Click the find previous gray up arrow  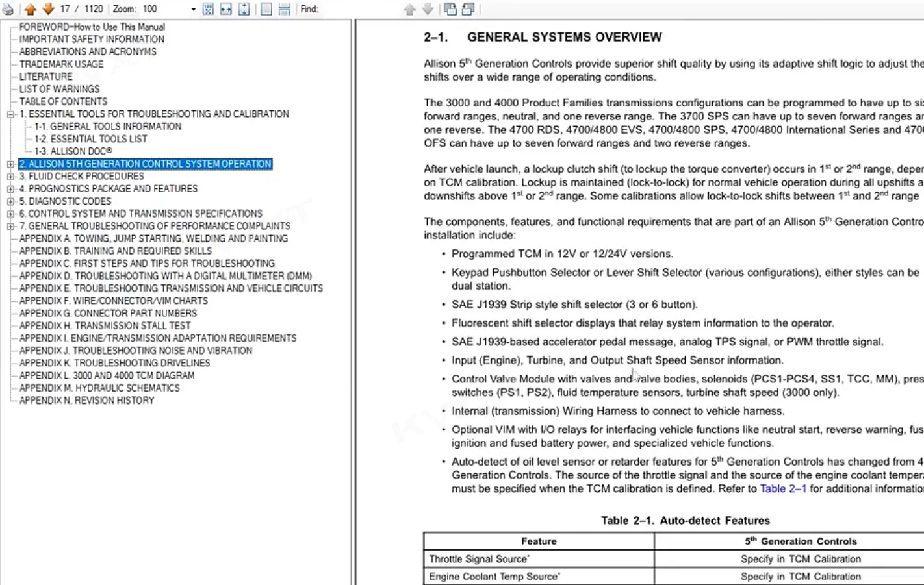pyautogui.click(x=409, y=9)
